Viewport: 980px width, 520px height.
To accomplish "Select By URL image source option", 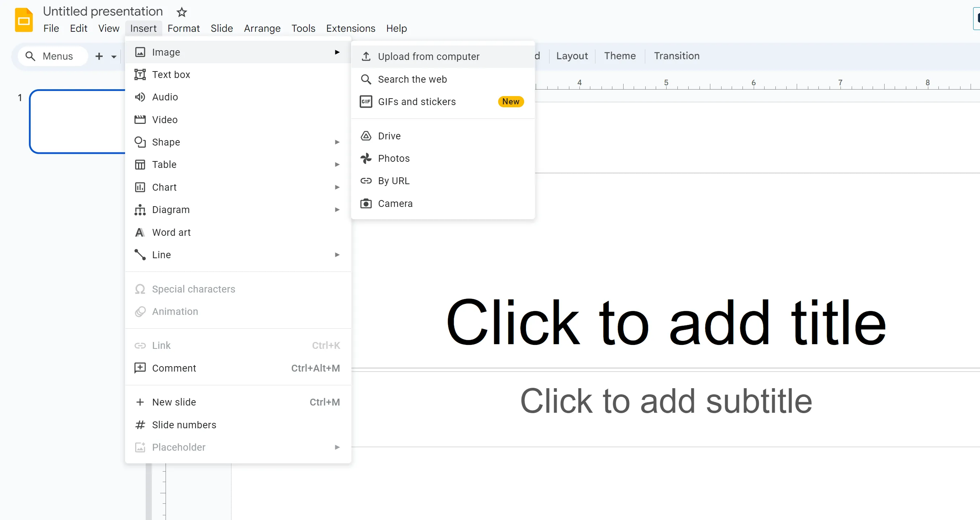I will [x=394, y=180].
